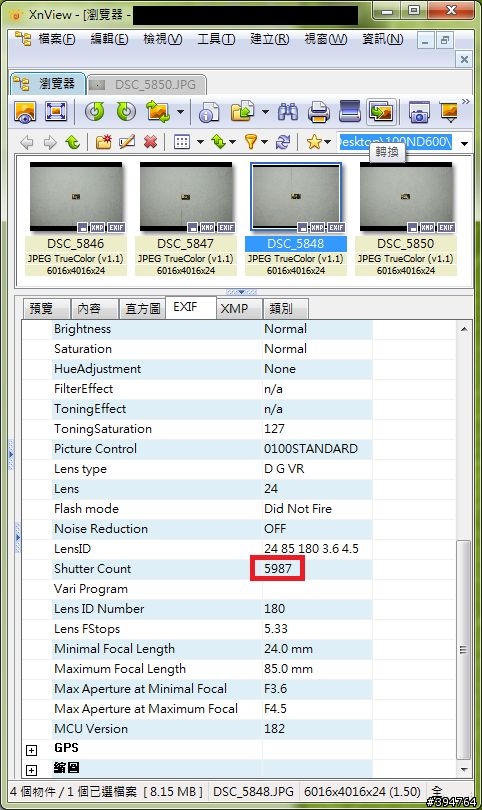
Task: Open the sort order dropdown
Action: [232, 142]
